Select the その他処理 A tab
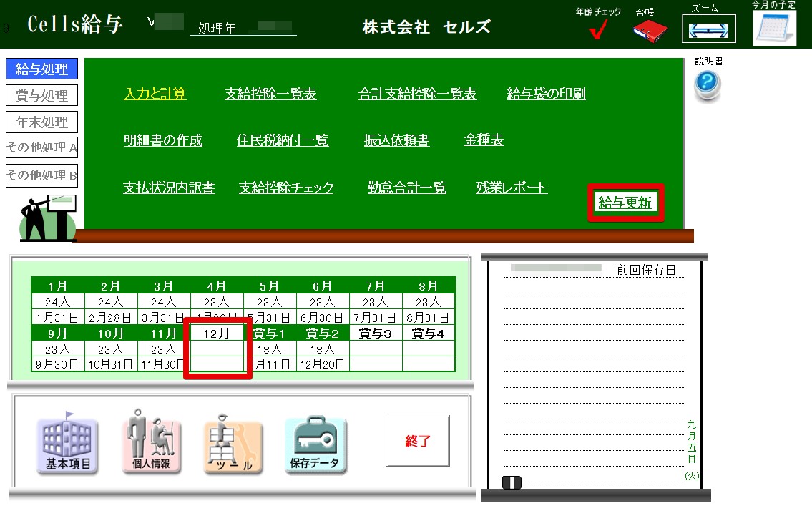The height and width of the screenshot is (511, 812). tap(41, 148)
